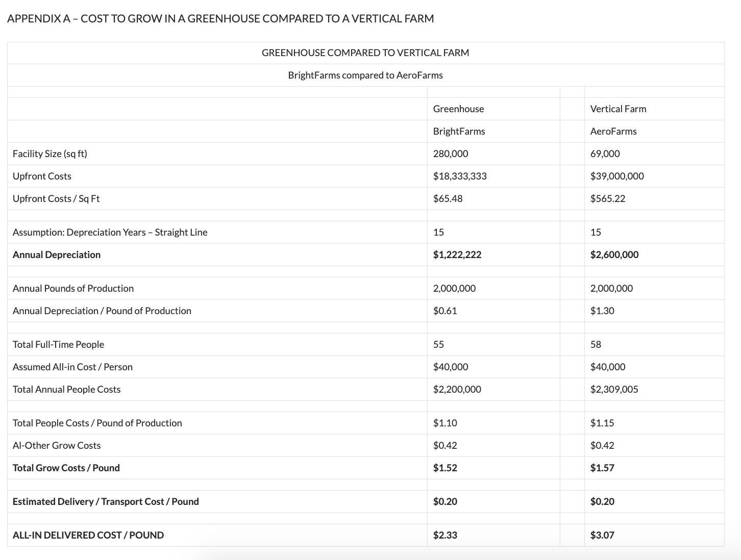The image size is (741, 560).
Task: Click the $3.07 all-in delivered cost
Action: [x=602, y=535]
